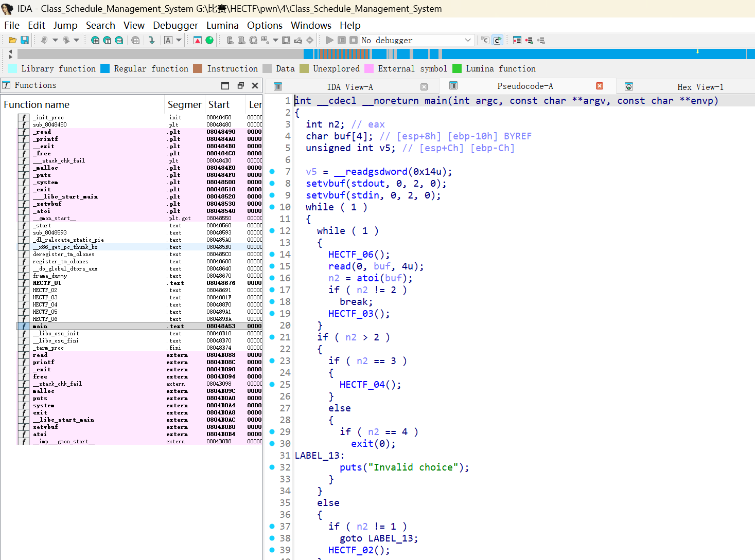
Task: Switch to the Hex View-1 tab
Action: (x=700, y=86)
